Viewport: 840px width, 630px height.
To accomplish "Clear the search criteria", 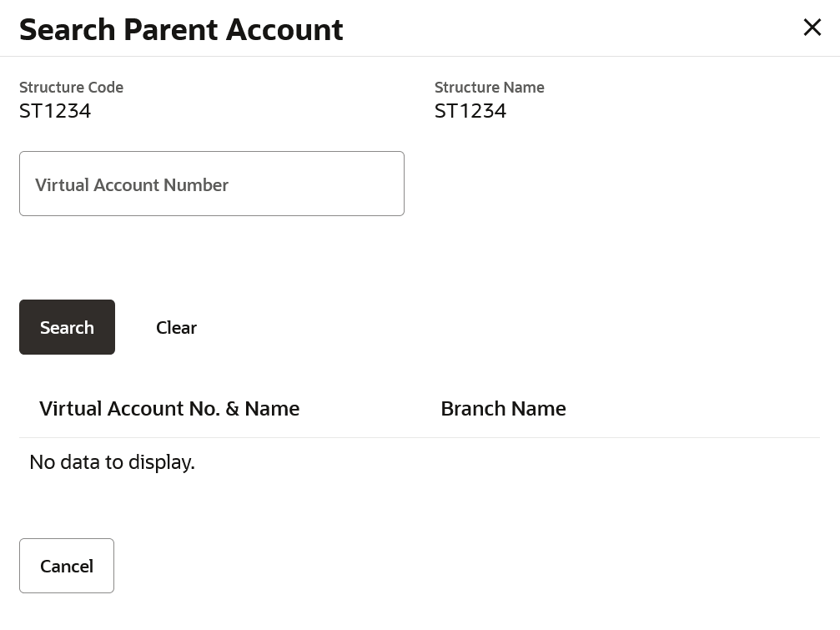I will 176,327.
